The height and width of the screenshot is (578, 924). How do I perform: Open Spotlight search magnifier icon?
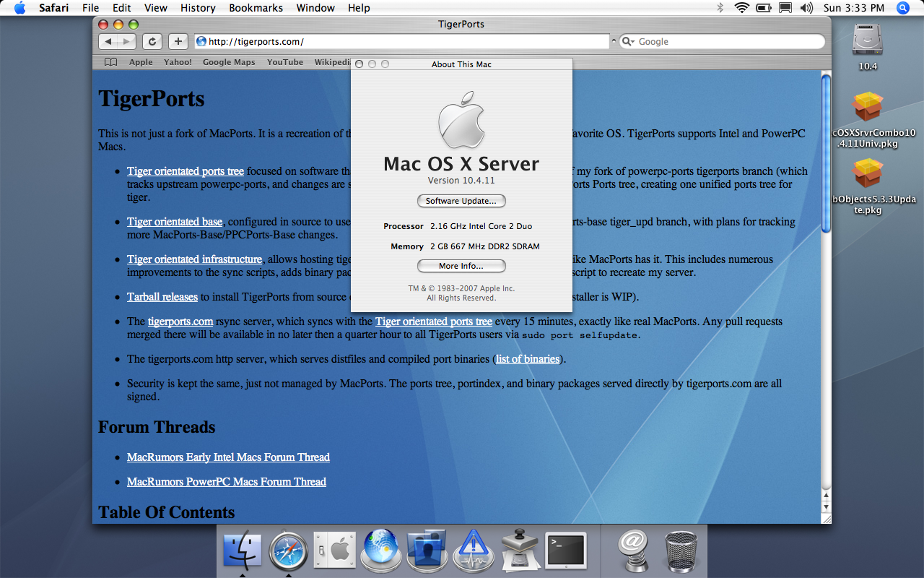[902, 8]
